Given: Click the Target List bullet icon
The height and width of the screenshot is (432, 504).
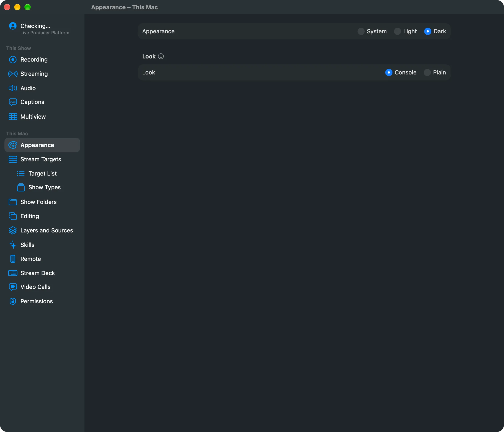Looking at the screenshot, I should click(x=21, y=173).
